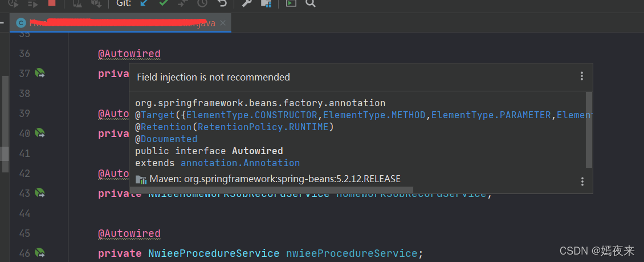Viewport: 644px width, 262px height.
Task: Click org.springframework.beans.factory.annotation package text
Action: coord(260,103)
